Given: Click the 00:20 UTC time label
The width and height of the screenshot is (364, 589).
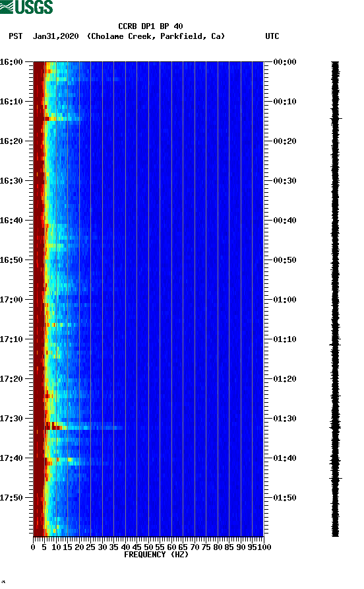Looking at the screenshot, I should pos(285,141).
